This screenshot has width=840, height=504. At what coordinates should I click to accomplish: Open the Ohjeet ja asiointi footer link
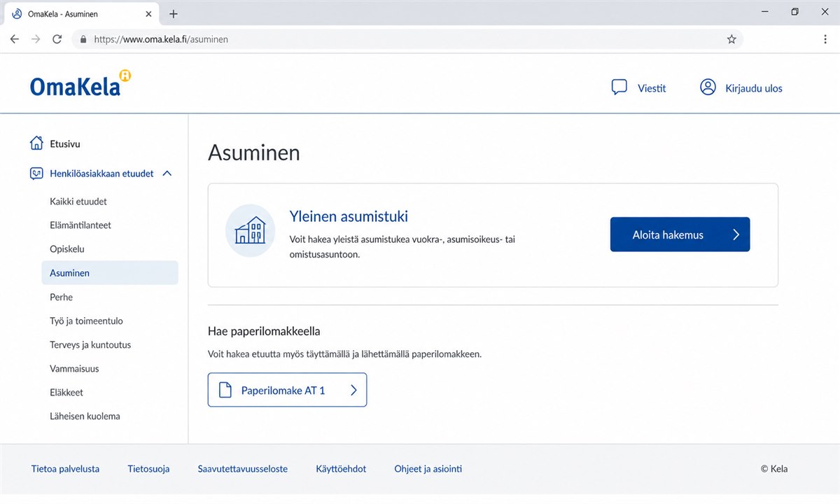(x=428, y=469)
